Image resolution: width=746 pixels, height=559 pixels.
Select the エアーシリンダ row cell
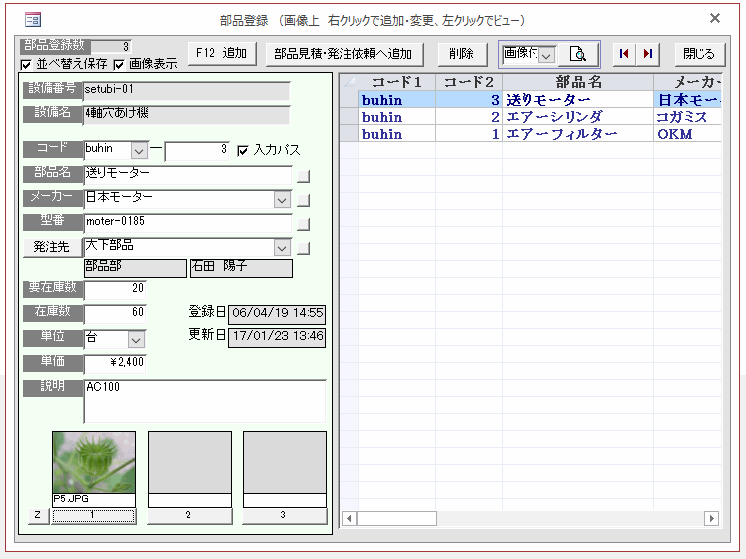coord(578,117)
